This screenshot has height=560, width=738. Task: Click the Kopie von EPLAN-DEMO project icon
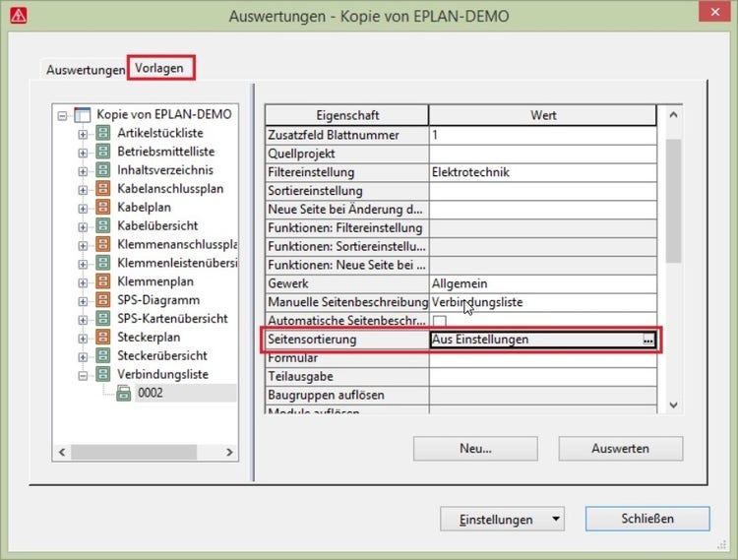(x=83, y=114)
